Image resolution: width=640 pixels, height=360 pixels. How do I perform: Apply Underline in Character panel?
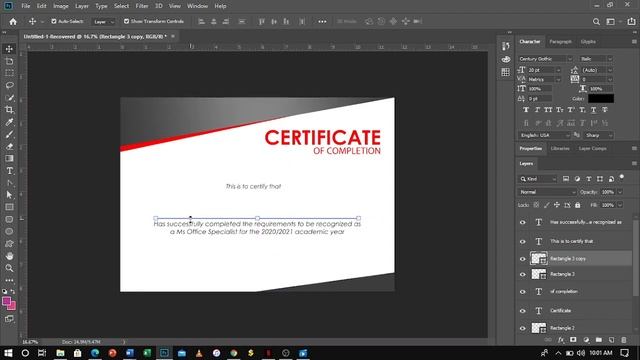click(593, 110)
